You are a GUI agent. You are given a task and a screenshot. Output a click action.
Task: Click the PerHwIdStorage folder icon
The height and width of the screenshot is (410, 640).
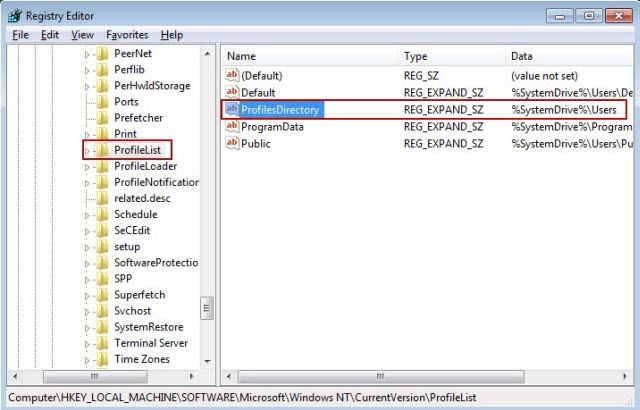tap(102, 86)
